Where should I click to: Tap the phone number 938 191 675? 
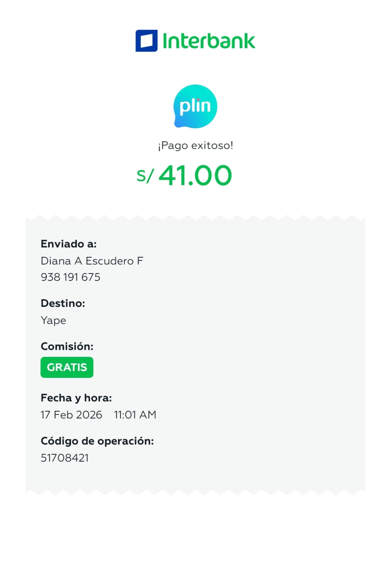coord(71,277)
